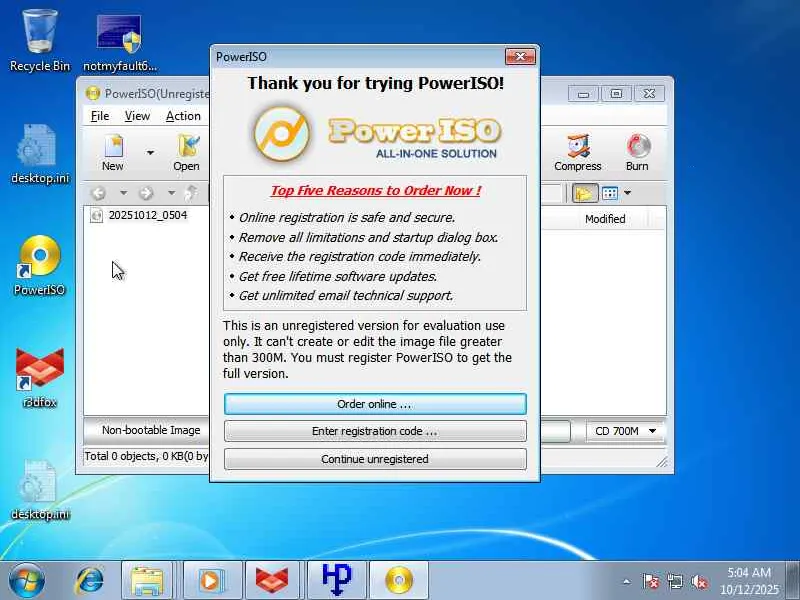Select the PowerISO desktop shortcut
The width and height of the screenshot is (800, 600).
click(x=40, y=265)
